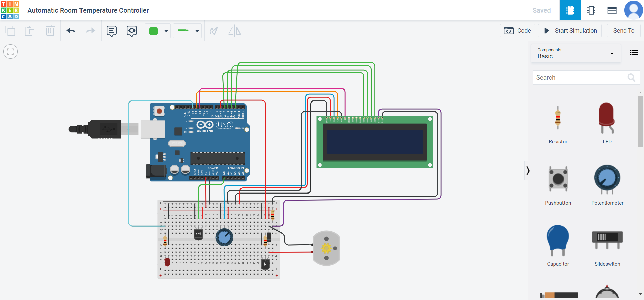
Task: Switch to circuit view tab
Action: click(x=570, y=10)
